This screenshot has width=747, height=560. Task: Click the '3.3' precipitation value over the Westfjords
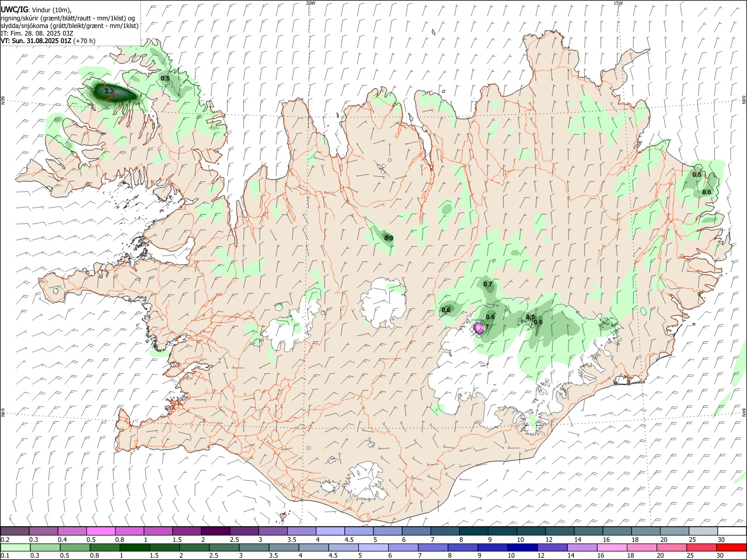109,92
